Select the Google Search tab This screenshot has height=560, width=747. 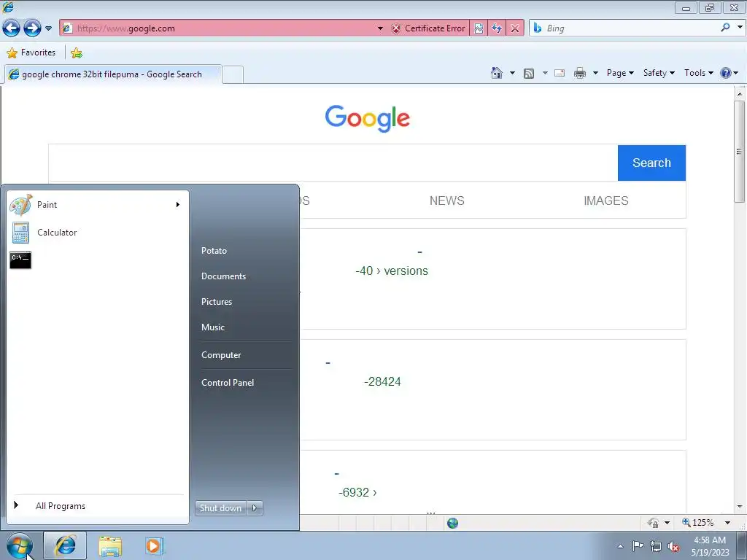point(113,74)
